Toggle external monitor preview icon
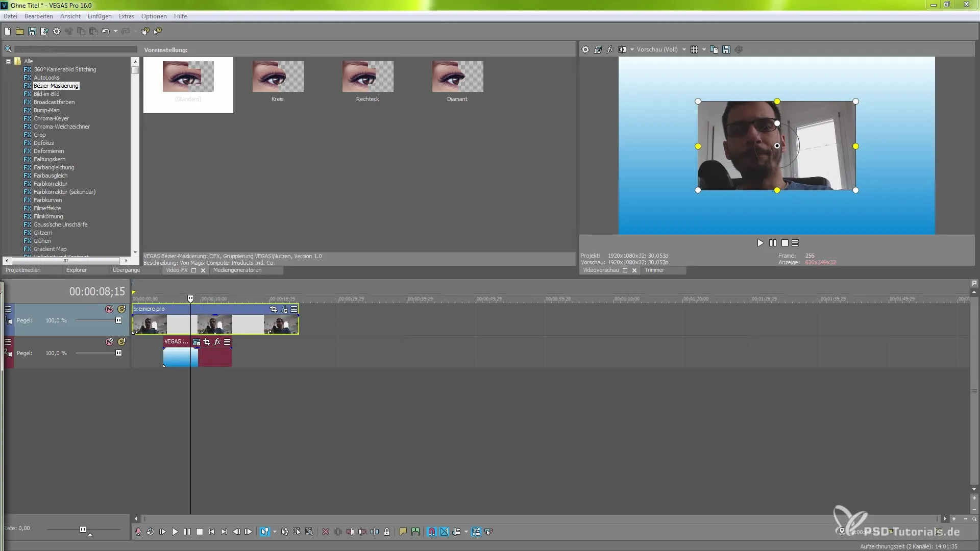980x551 pixels. [x=598, y=49]
